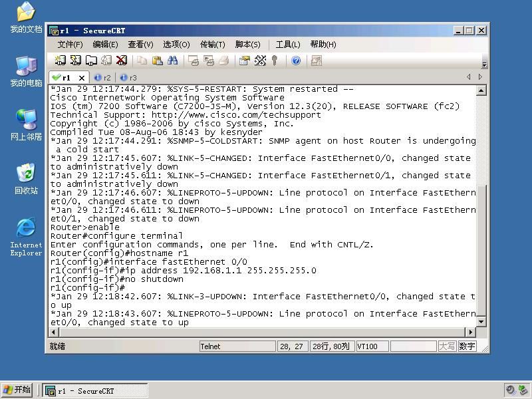Click the vertical scrollbar thumb
Screen dimensions: 532x399
click(x=481, y=251)
